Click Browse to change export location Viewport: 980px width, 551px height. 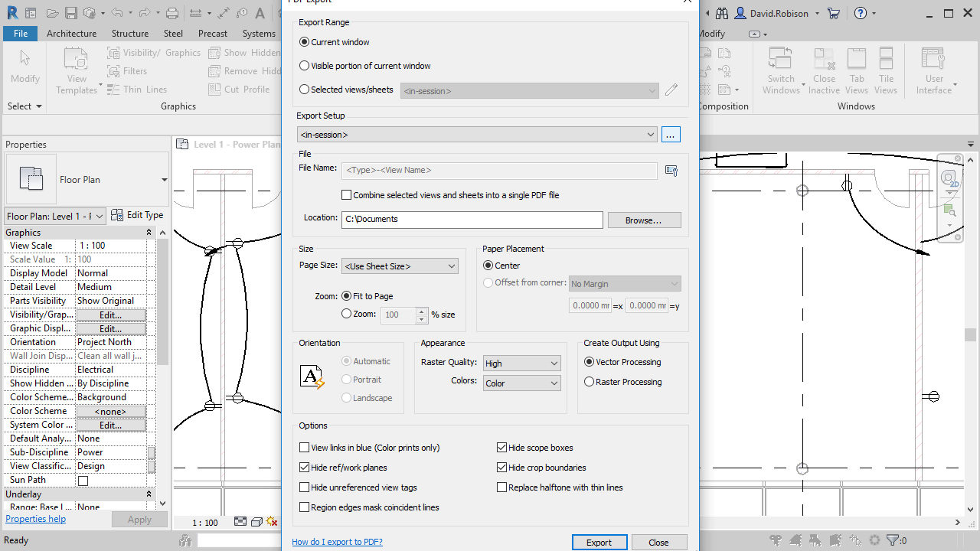pyautogui.click(x=644, y=220)
